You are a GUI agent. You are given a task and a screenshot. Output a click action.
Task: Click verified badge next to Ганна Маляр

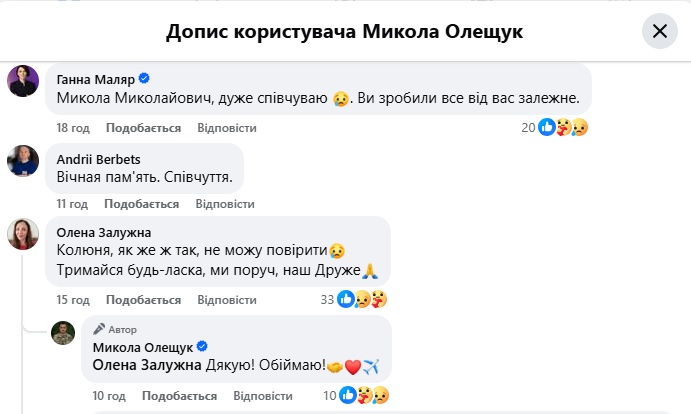point(144,77)
